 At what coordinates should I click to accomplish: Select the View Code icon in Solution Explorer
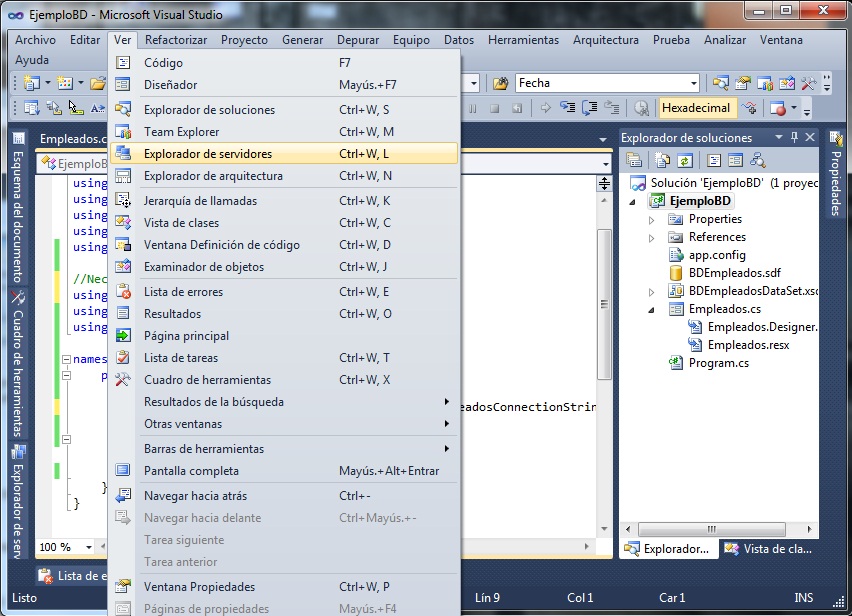[x=713, y=160]
